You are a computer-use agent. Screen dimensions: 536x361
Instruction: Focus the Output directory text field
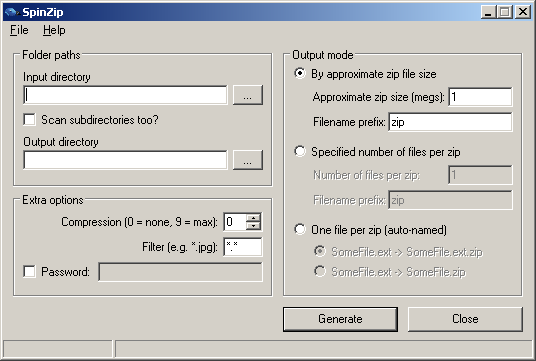(x=125, y=160)
